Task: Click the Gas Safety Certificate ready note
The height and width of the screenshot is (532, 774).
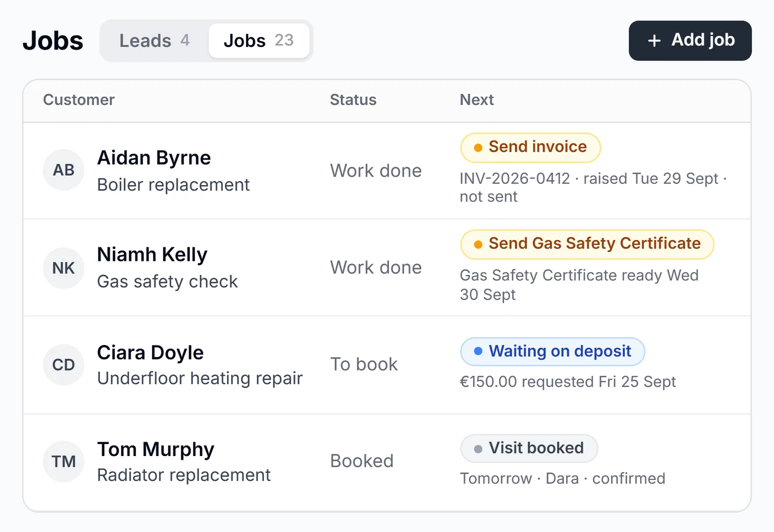Action: [x=579, y=285]
